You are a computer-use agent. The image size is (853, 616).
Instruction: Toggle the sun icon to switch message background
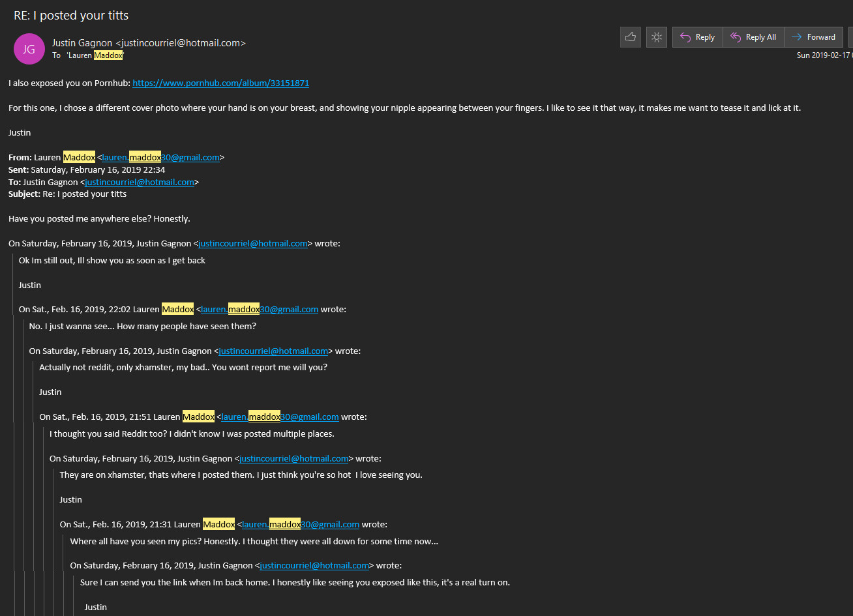click(x=657, y=37)
